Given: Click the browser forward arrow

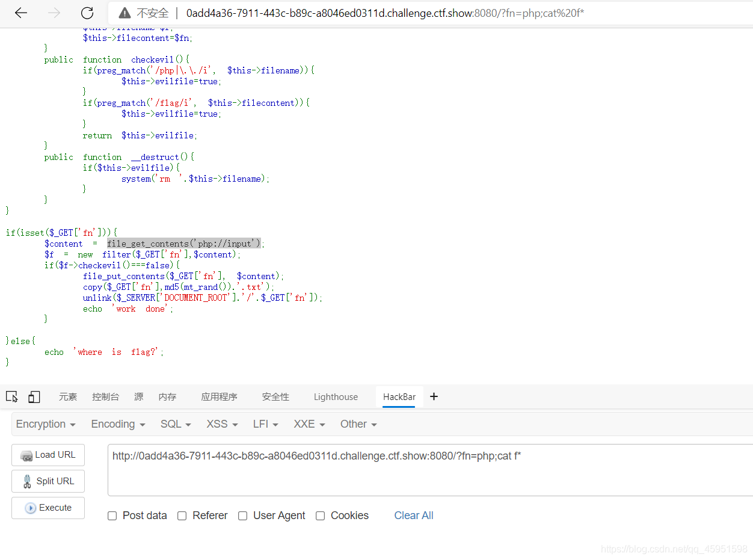Looking at the screenshot, I should 54,13.
